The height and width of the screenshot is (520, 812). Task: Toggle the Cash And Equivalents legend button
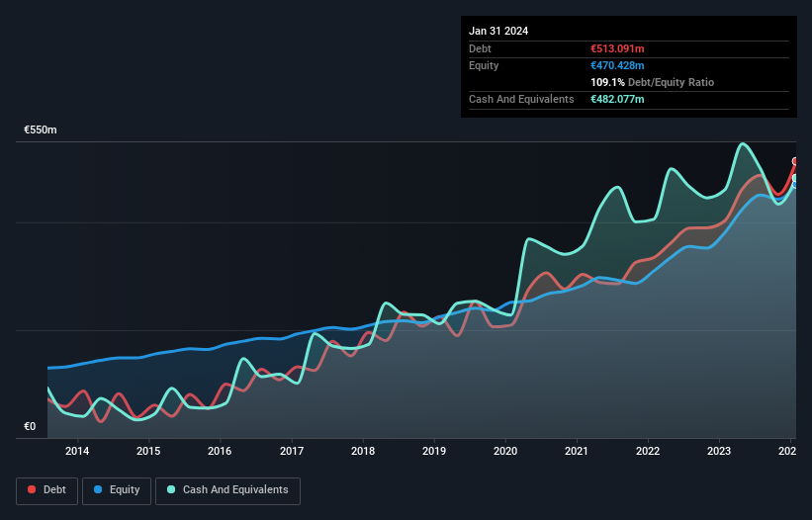pyautogui.click(x=227, y=490)
